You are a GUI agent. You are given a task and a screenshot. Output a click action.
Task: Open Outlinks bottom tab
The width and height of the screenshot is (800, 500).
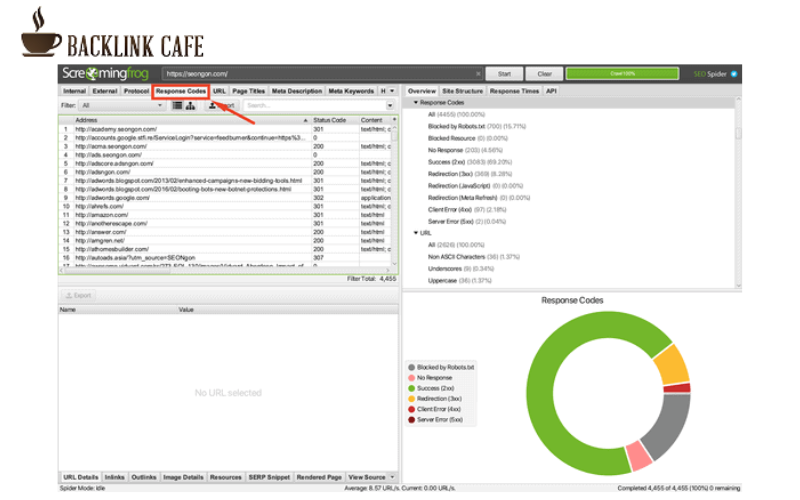coord(144,477)
